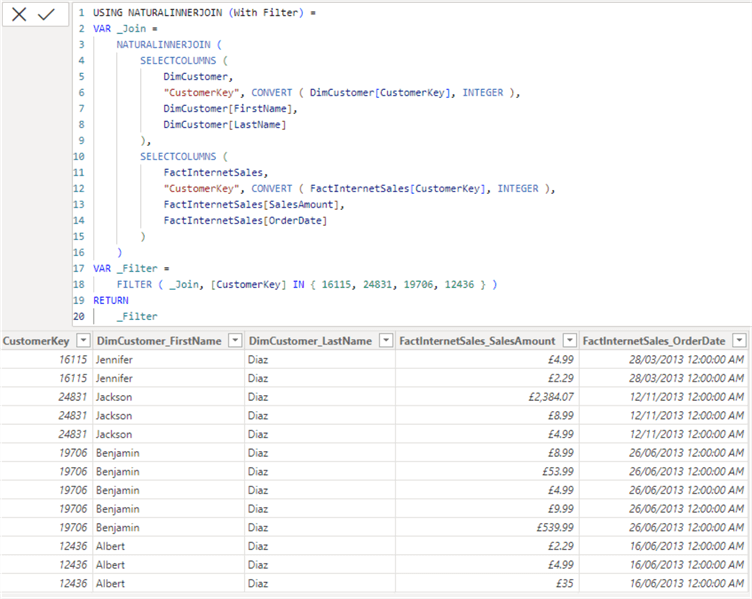Click the £35 sales amount cell
Viewport: 752px width, 599px height.
[x=487, y=584]
